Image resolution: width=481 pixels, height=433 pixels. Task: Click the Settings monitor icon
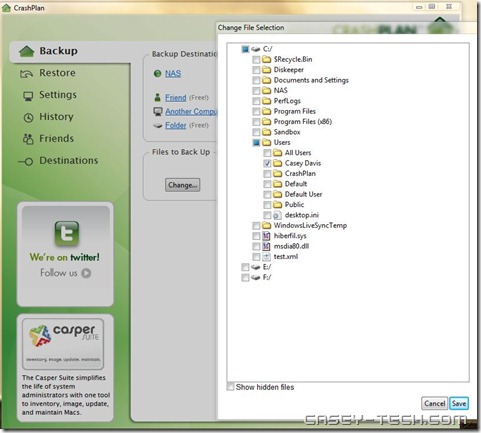click(28, 96)
